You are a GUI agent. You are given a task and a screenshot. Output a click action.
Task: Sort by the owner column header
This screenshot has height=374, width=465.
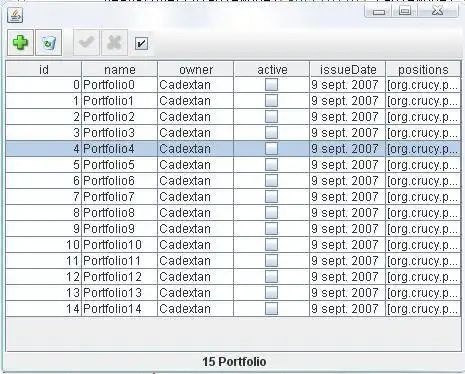point(196,69)
